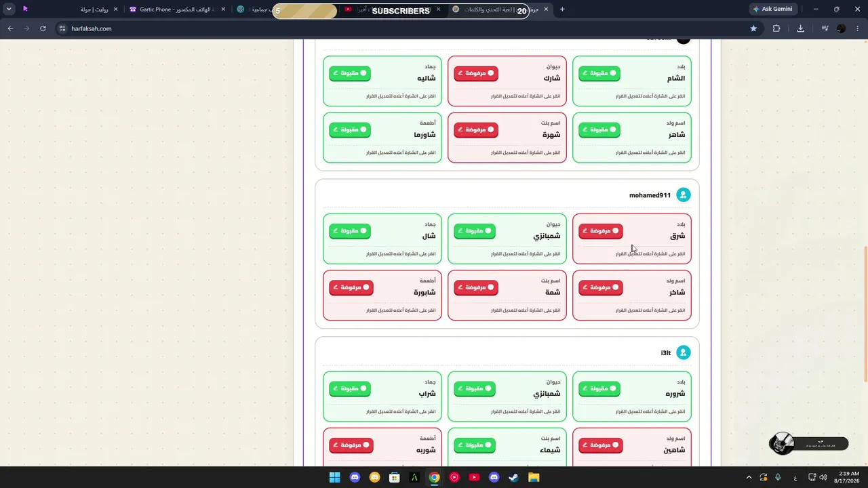Open the volume icon in the system tray
The height and width of the screenshot is (488, 868).
[x=823, y=477]
